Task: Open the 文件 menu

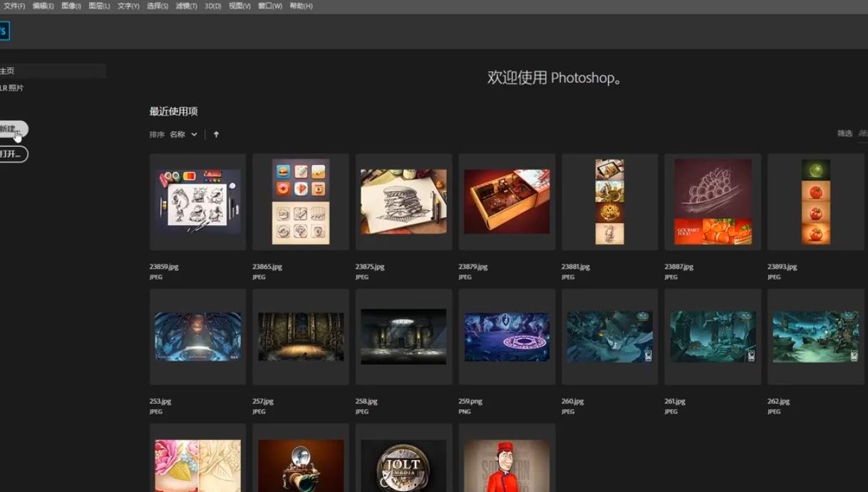Action: [14, 6]
